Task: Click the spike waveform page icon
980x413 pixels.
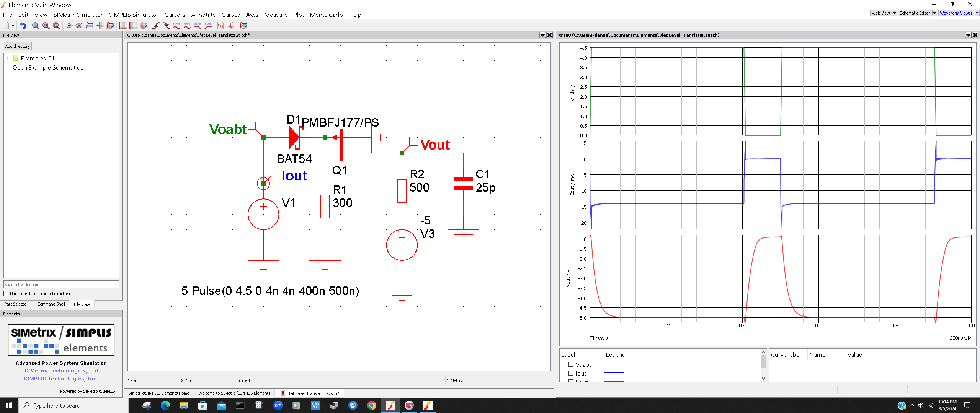Action: [x=231, y=26]
